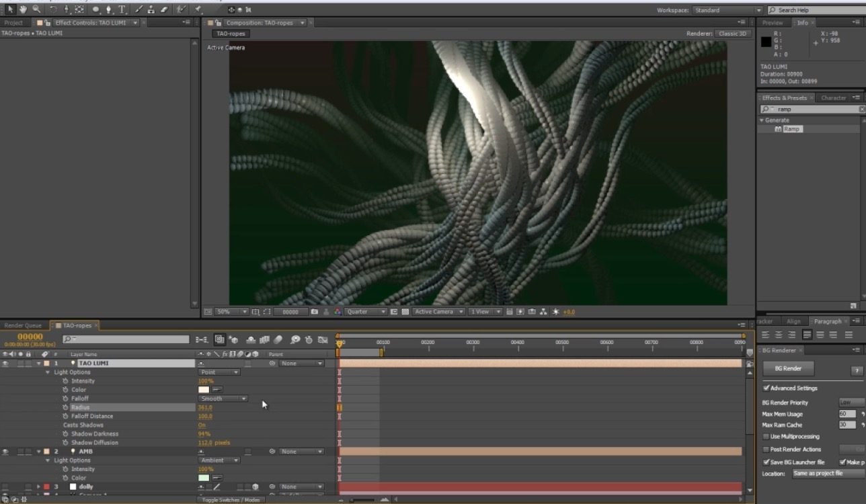Select the Rotation tool

pyautogui.click(x=53, y=9)
